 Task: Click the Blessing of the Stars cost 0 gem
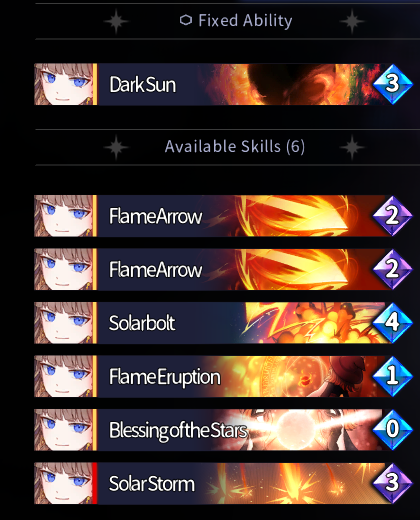(392, 429)
